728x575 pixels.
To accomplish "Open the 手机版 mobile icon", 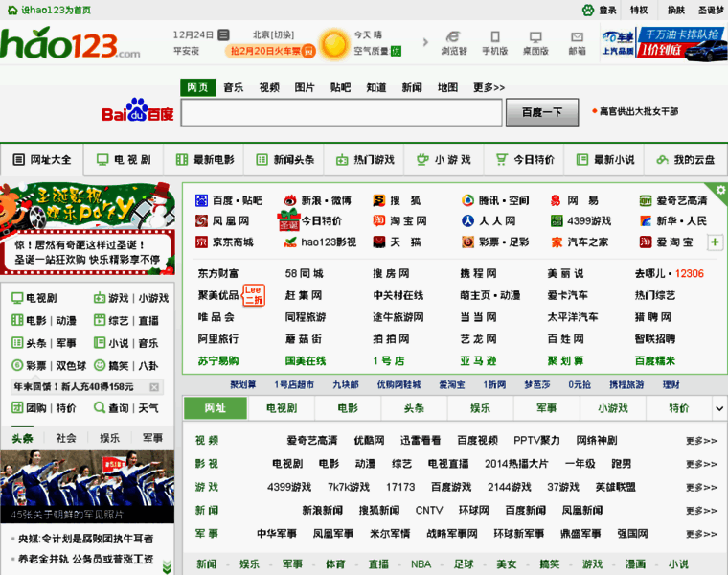I will 495,36.
